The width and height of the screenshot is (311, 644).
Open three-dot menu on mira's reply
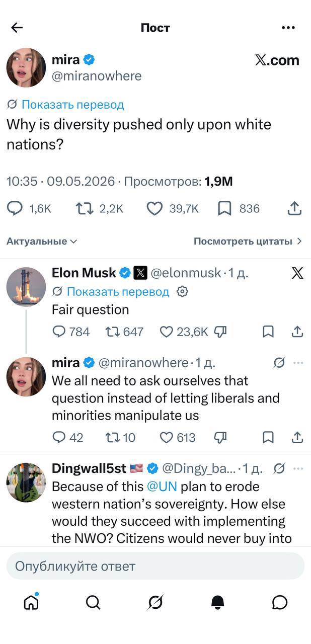pos(298,362)
